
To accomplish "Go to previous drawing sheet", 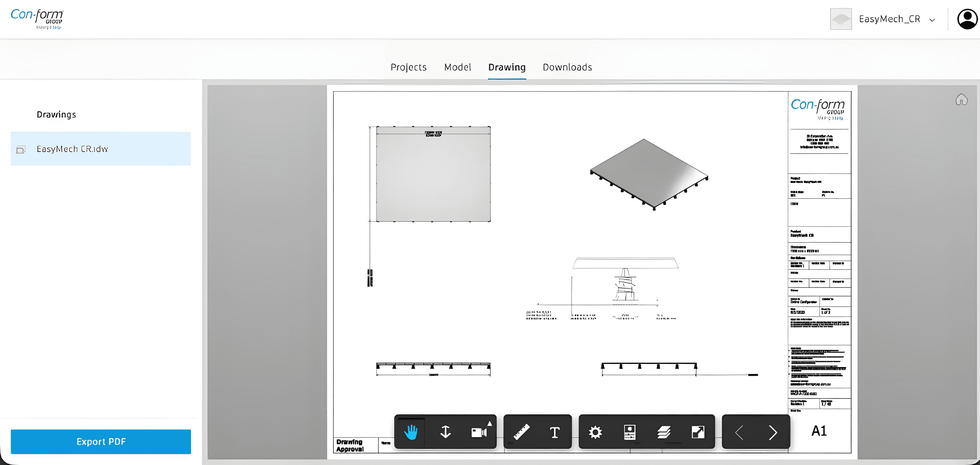I will (x=739, y=432).
